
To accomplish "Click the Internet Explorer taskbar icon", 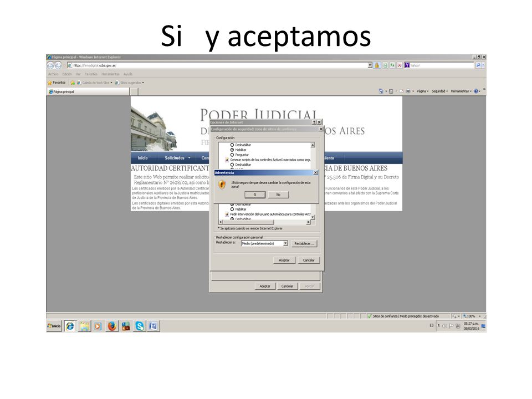I will (70, 326).
